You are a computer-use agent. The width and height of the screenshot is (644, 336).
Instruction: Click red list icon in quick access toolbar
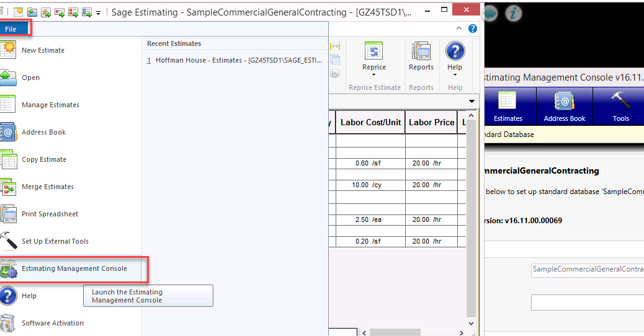(73, 12)
